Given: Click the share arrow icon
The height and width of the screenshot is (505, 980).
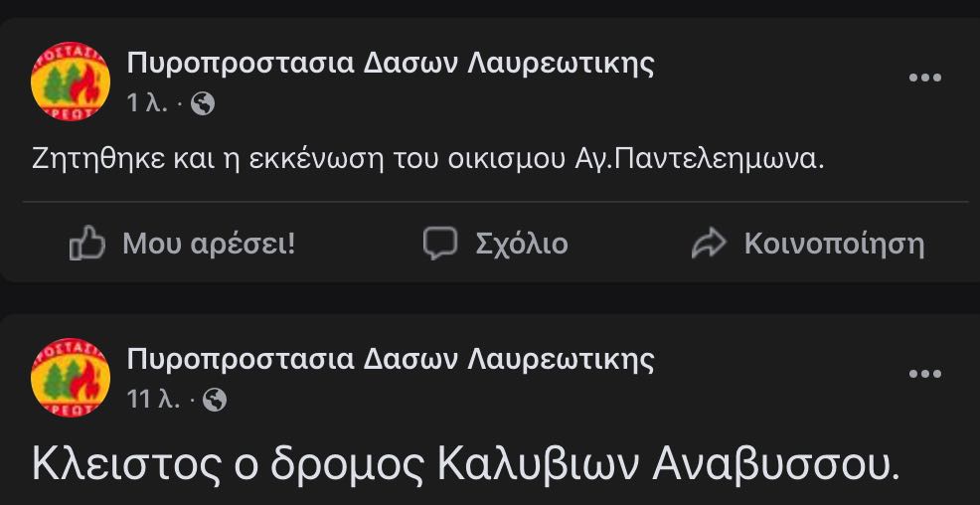Looking at the screenshot, I should (709, 244).
